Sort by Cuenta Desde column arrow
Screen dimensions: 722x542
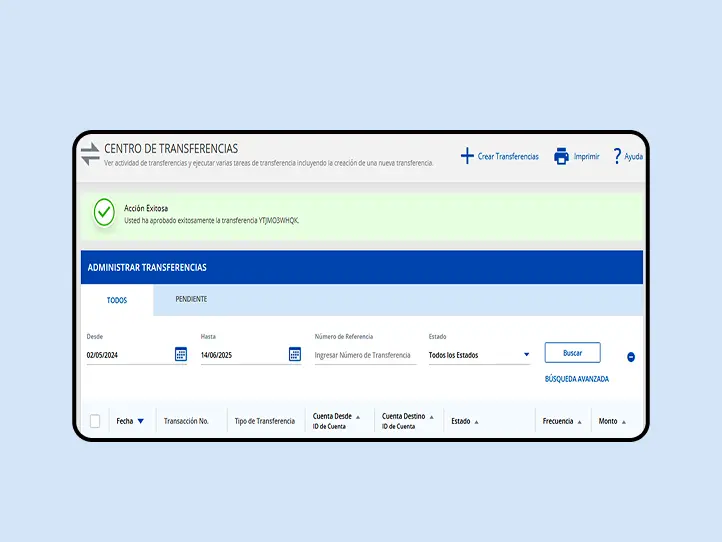358,417
